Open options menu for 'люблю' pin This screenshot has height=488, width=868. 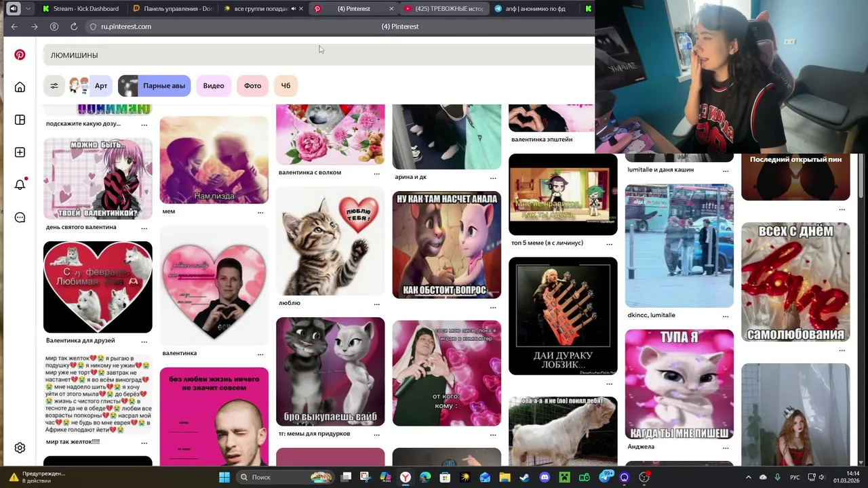pos(376,304)
